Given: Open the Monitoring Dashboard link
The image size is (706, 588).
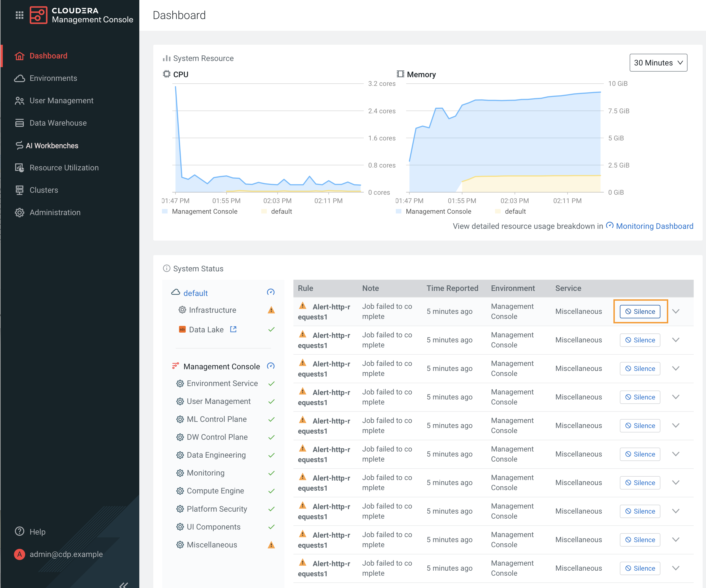Looking at the screenshot, I should pyautogui.click(x=654, y=226).
